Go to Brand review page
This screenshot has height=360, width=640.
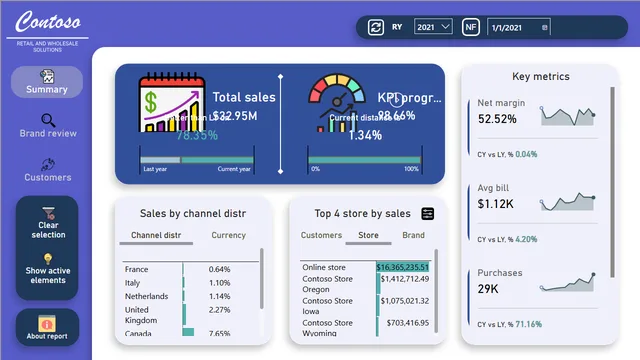48,133
